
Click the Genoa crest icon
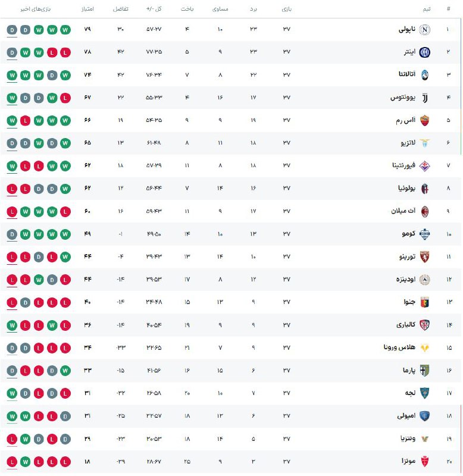coord(425,302)
